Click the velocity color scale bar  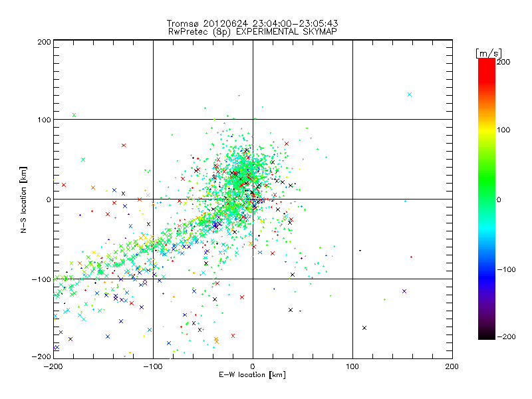pyautogui.click(x=487, y=199)
